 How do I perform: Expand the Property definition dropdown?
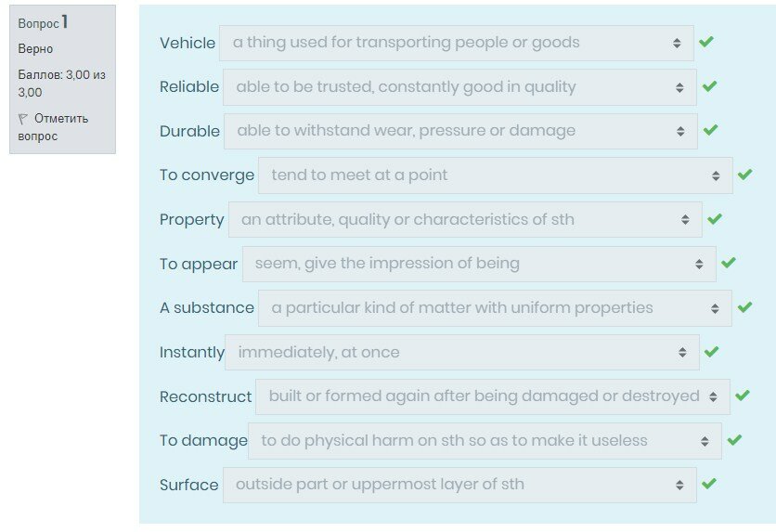click(465, 220)
